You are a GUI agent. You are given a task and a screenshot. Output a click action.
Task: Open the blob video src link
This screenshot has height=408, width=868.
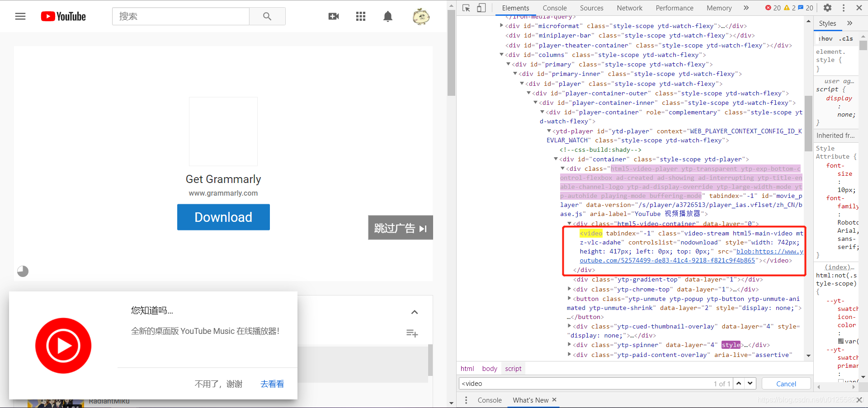(x=692, y=256)
